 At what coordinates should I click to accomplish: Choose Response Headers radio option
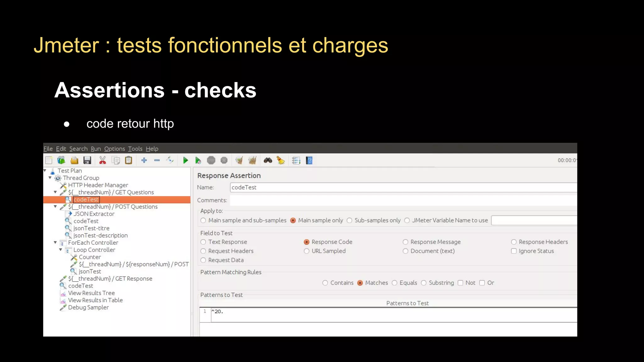[x=514, y=242]
